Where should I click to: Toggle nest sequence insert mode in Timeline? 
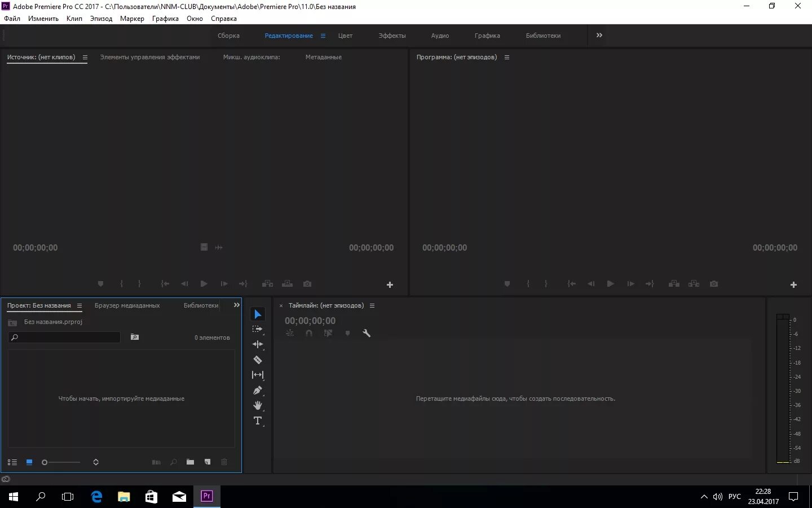click(290, 334)
